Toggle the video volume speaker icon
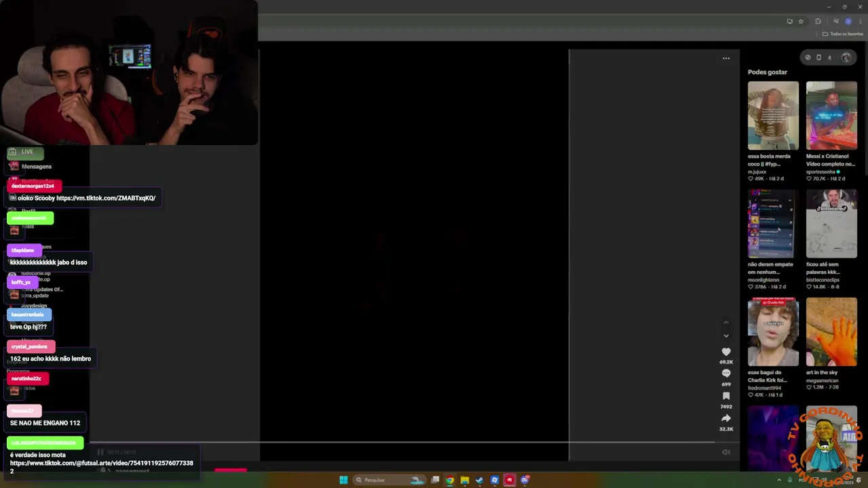868x488 pixels. (x=726, y=452)
